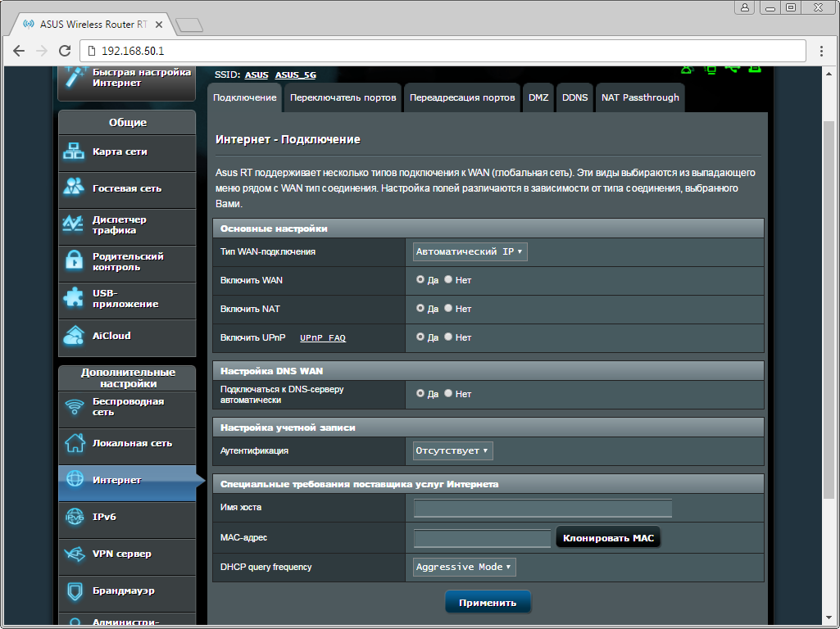Open Локальная сеть house icon
This screenshot has width=840, height=629.
75,443
